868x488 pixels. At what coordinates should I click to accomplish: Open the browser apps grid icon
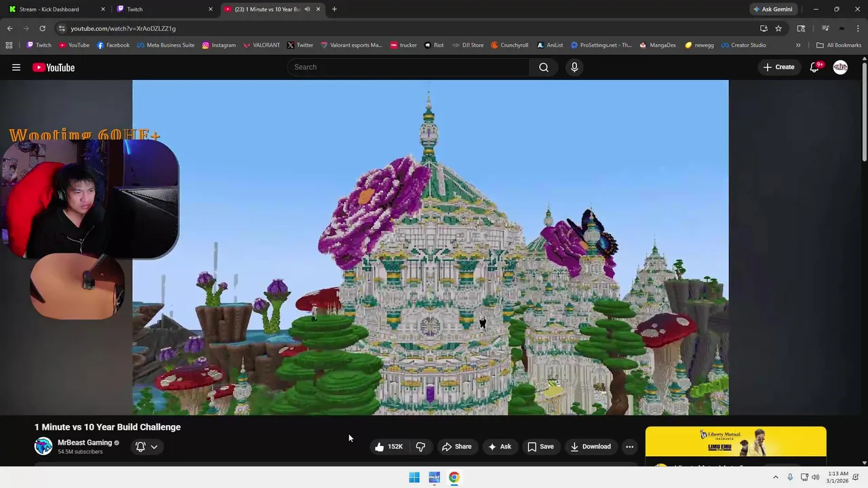(9, 45)
